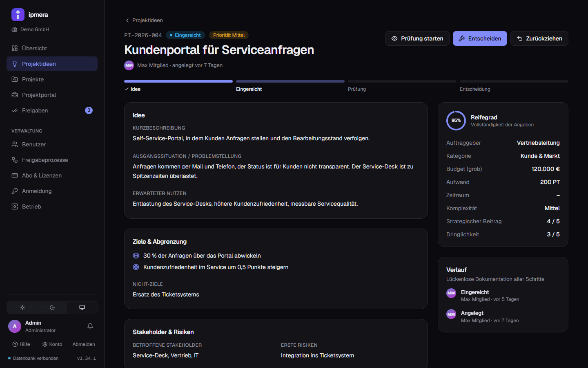Click Abmelden to log out

coord(84,344)
